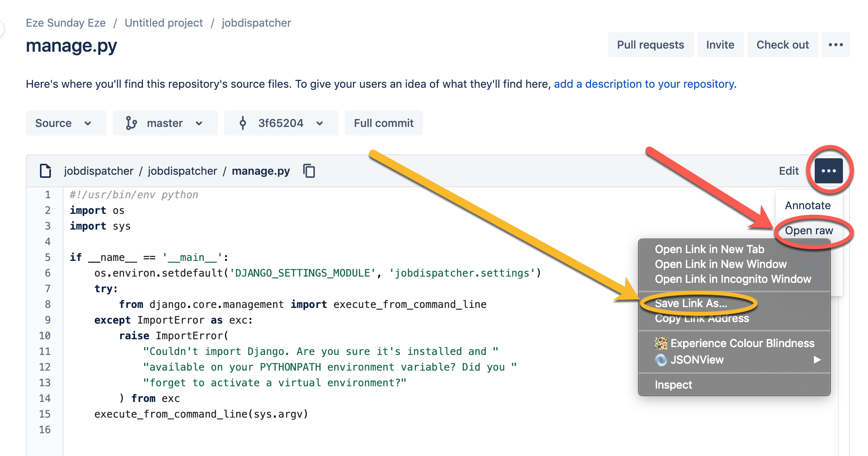
Task: Click the file document icon beside jobdispatcher path
Action: point(45,171)
